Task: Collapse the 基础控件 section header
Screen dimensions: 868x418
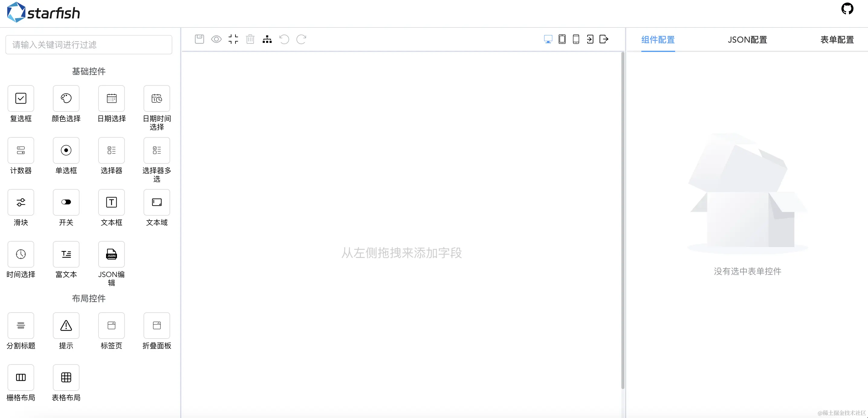Action: (x=89, y=71)
